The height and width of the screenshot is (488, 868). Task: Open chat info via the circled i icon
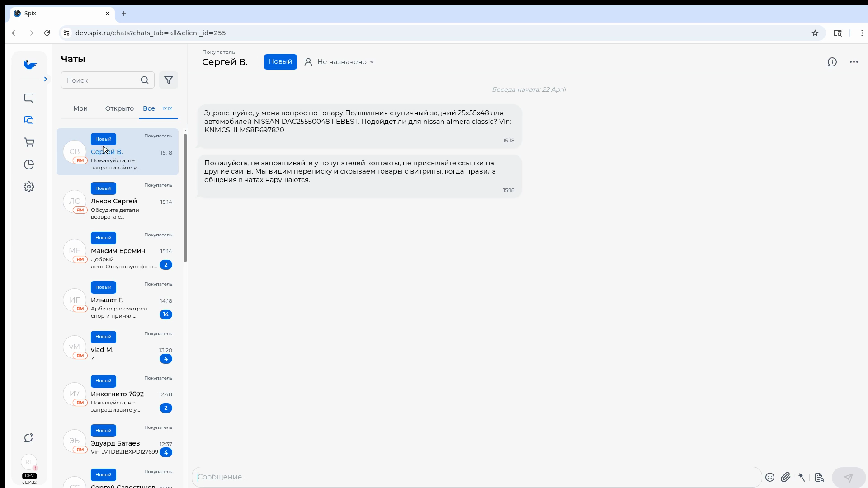pos(832,62)
